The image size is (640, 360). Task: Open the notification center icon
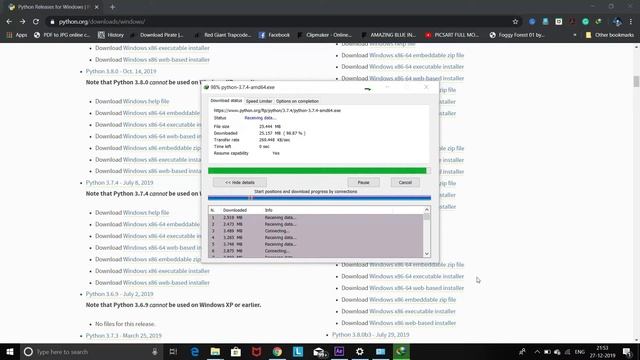coord(627,351)
